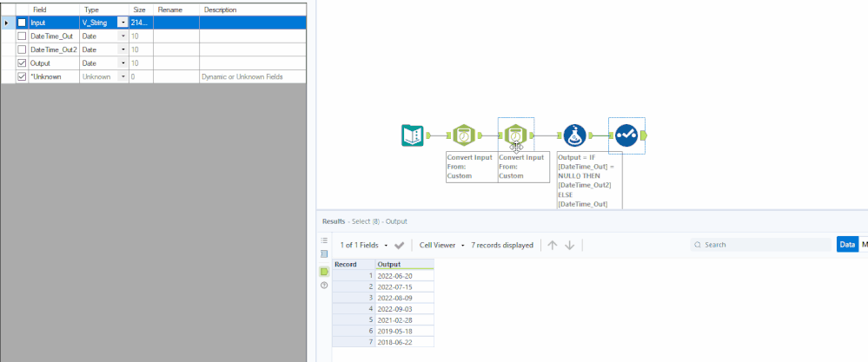This screenshot has width=868, height=362.
Task: Click the up arrow in Results toolbar
Action: point(552,245)
